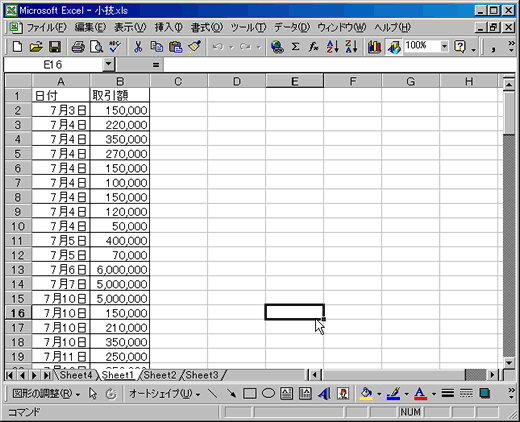
Task: Open Font Color dropdown arrow
Action: click(434, 394)
